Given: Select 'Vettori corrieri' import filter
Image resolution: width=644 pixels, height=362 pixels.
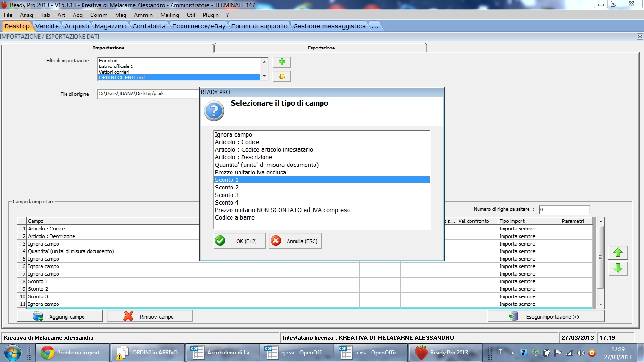Looking at the screenshot, I should (x=179, y=72).
